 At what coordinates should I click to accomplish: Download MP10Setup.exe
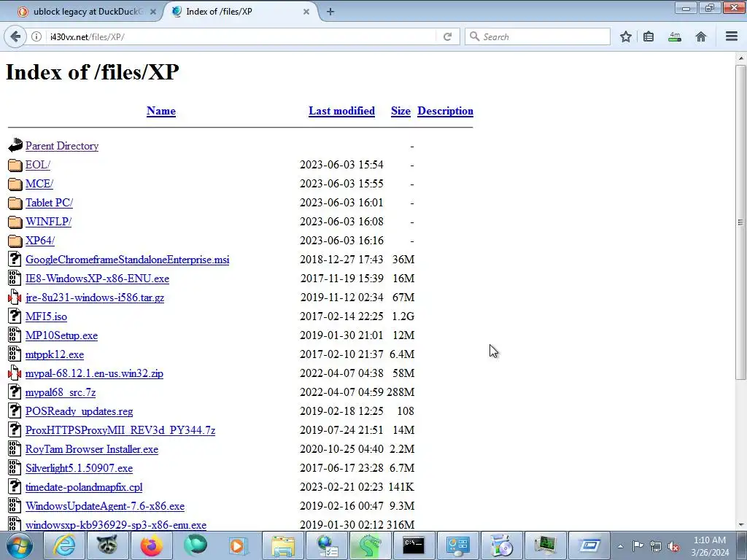tap(61, 335)
